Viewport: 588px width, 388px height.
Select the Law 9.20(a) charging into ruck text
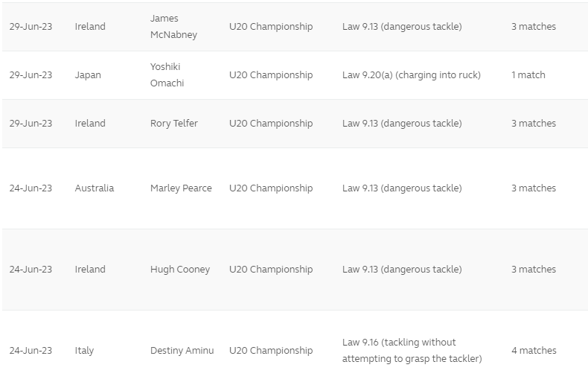coord(412,75)
